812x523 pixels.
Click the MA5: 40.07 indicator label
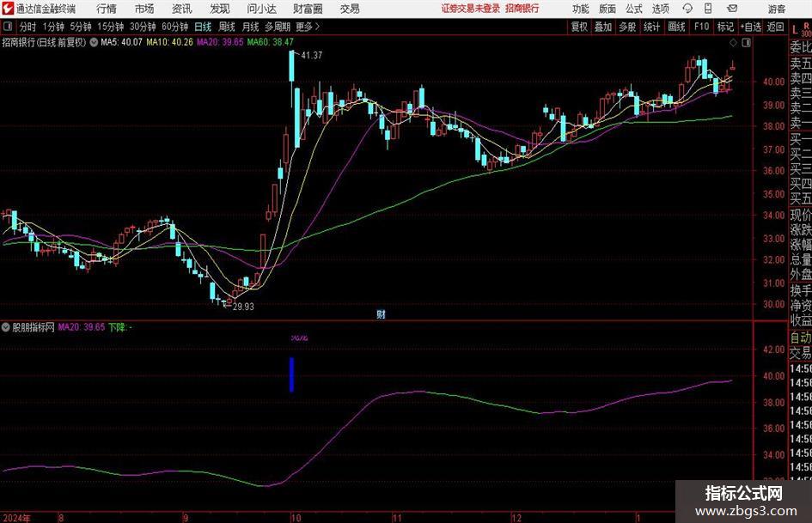point(121,42)
